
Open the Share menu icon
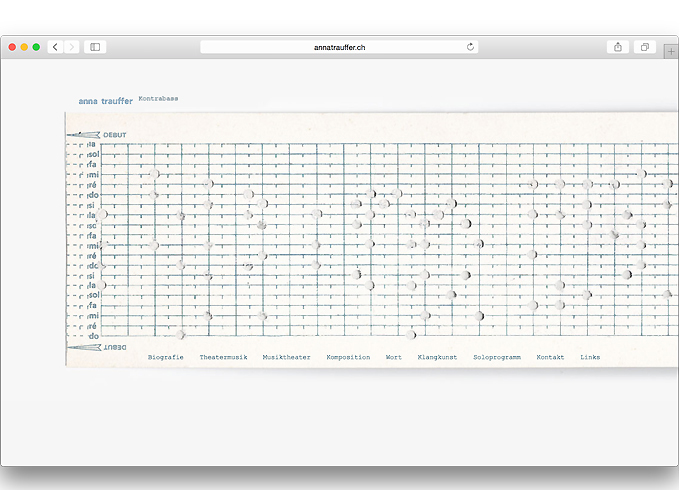tap(618, 47)
